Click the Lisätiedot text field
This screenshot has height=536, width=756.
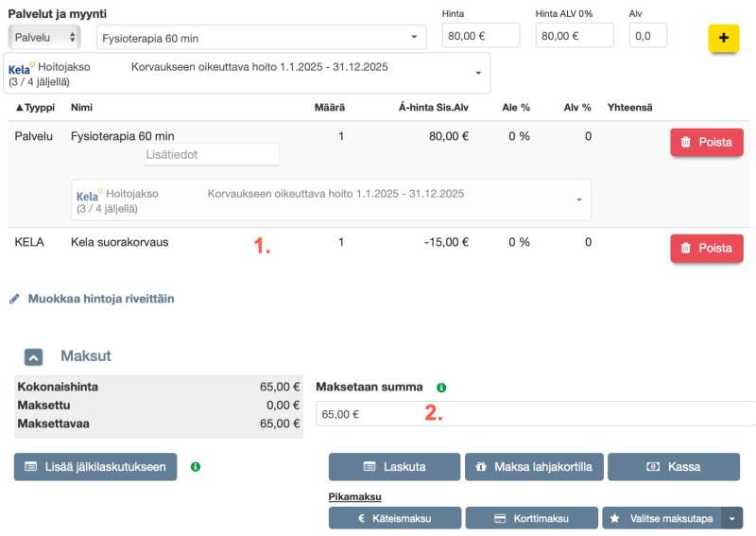click(x=211, y=154)
